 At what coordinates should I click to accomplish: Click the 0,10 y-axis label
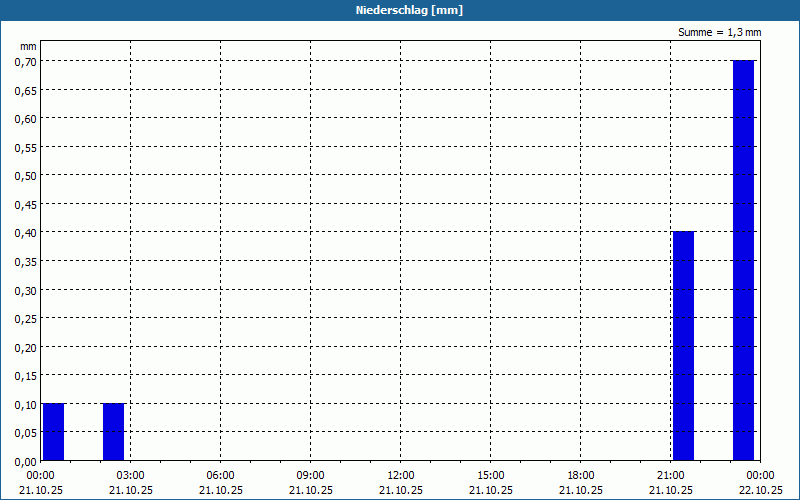pyautogui.click(x=26, y=405)
